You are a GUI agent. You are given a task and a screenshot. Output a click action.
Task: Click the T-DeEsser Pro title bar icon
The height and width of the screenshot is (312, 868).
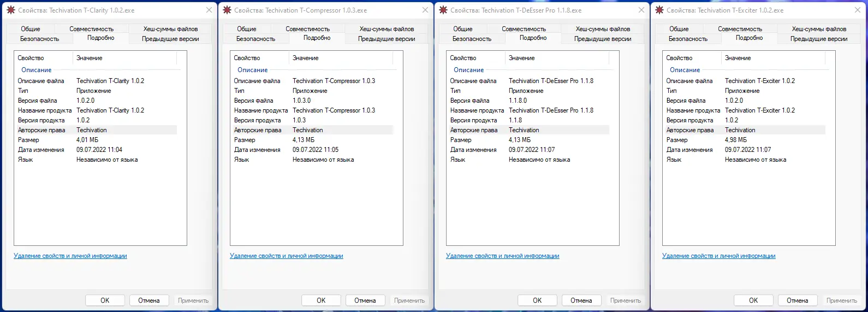pyautogui.click(x=443, y=10)
